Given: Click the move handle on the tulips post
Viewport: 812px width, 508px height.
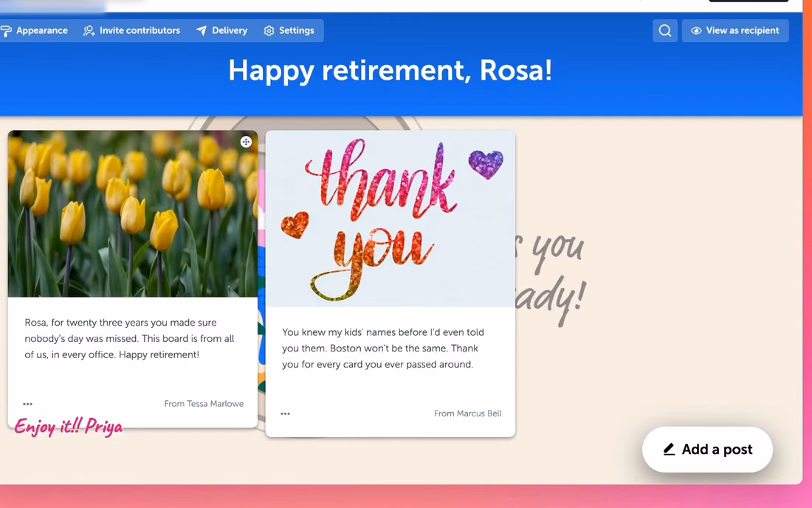Looking at the screenshot, I should pyautogui.click(x=246, y=142).
